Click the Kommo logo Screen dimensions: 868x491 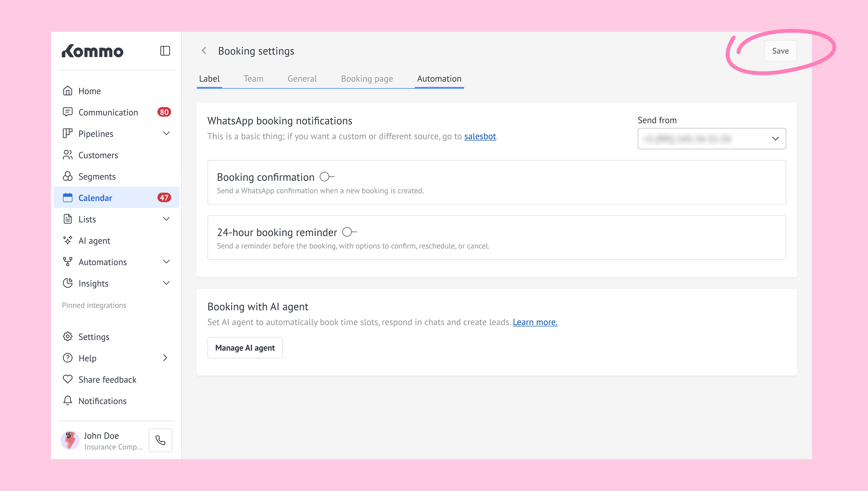click(x=93, y=51)
